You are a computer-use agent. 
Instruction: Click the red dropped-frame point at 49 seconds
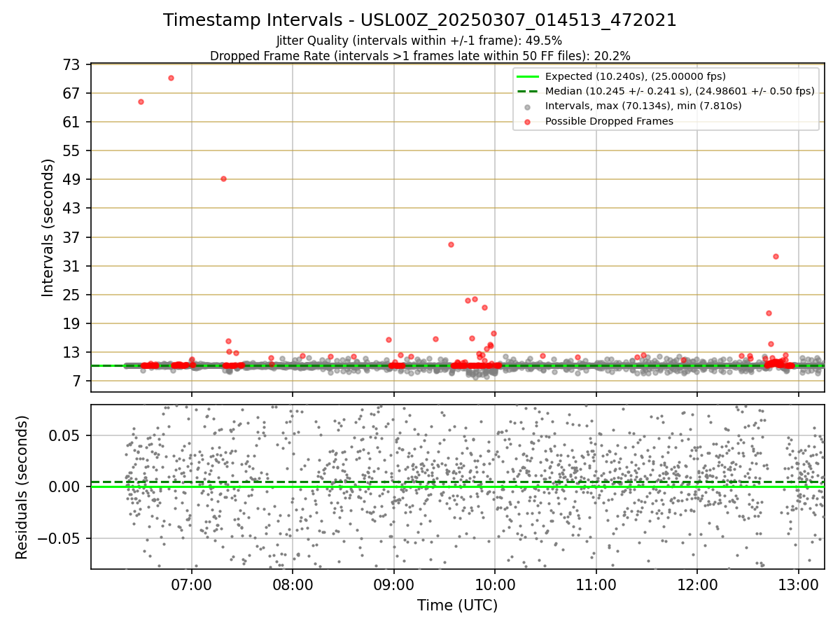click(223, 178)
